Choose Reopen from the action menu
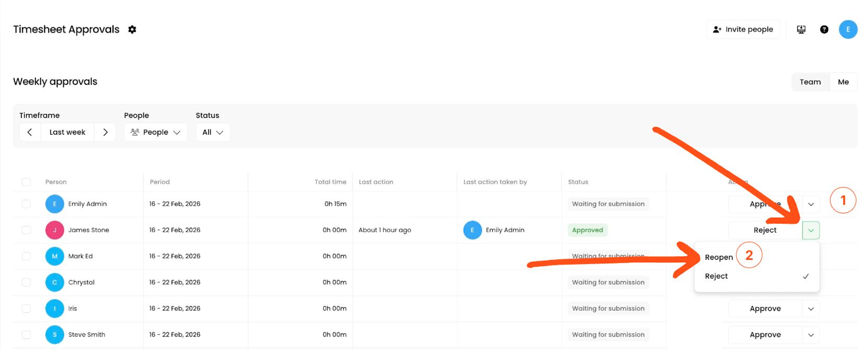 pyautogui.click(x=719, y=257)
